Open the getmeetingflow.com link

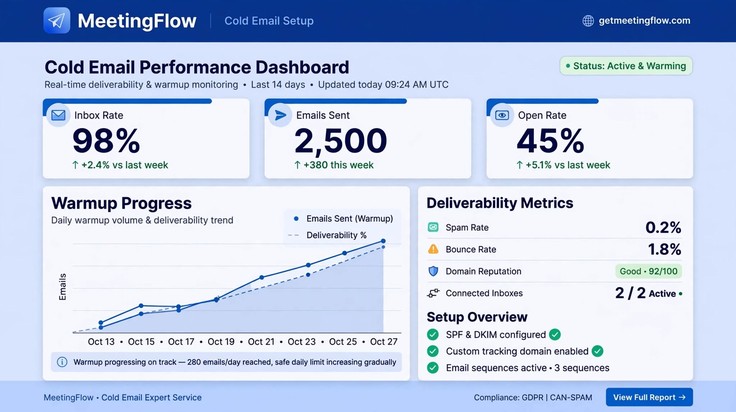click(644, 21)
